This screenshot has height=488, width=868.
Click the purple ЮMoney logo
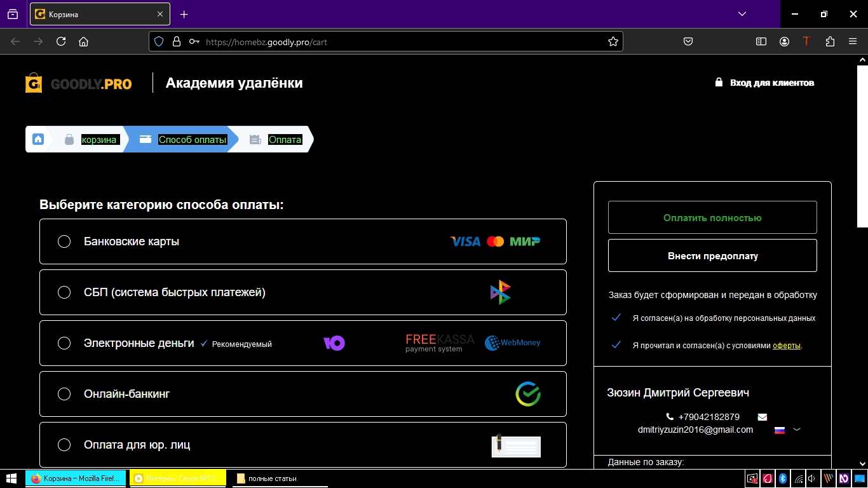(x=334, y=343)
